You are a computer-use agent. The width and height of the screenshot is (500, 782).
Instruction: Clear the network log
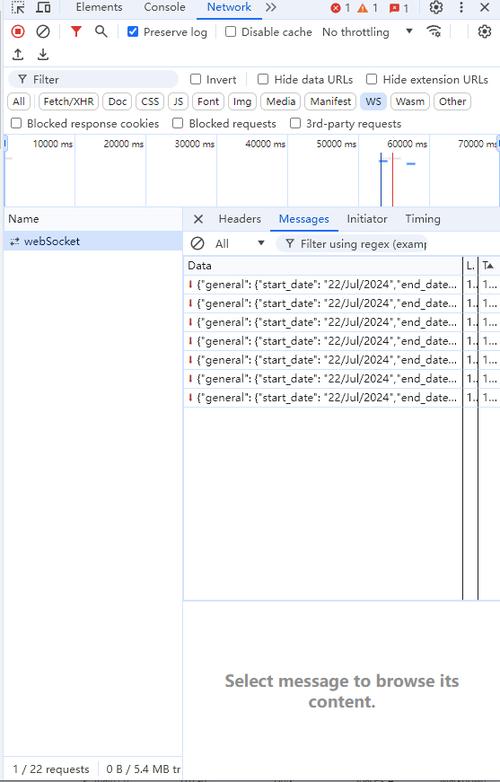pos(43,32)
